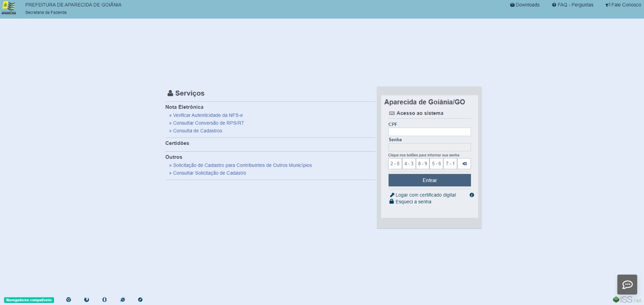Open Solicitação de Cadastro para Contribuintes link
The image size is (644, 305).
[242, 165]
